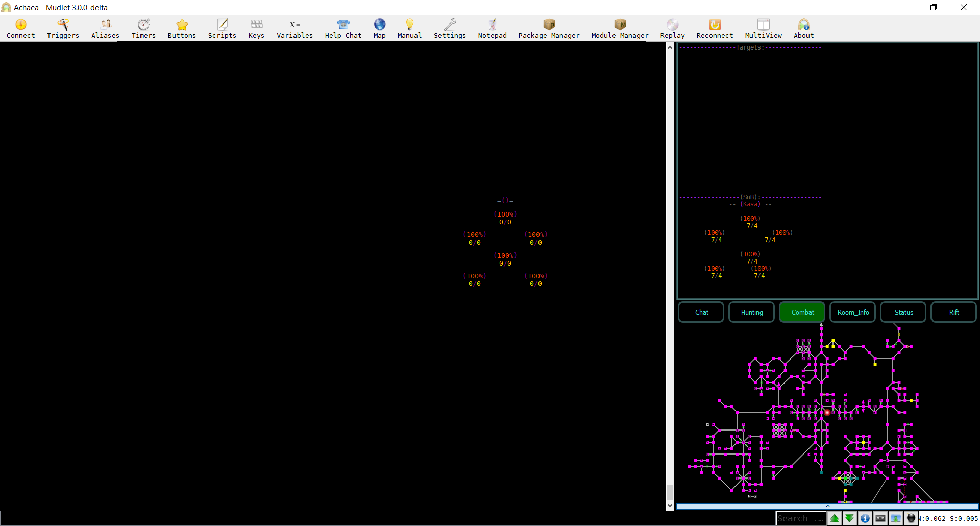Open the Aliases editor
This screenshot has width=980, height=526.
[x=105, y=29]
